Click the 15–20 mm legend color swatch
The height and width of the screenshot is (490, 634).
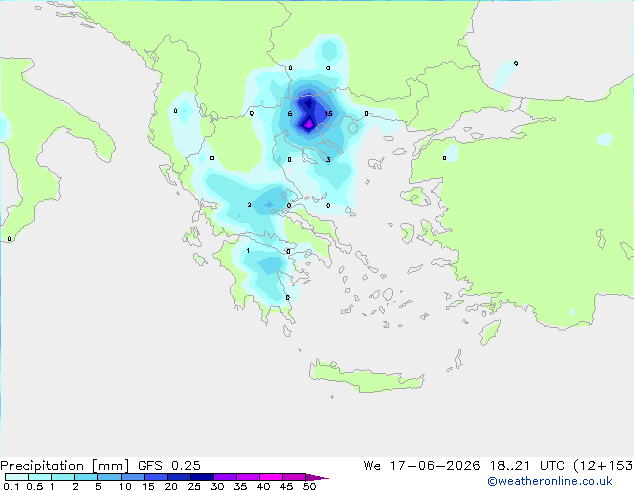156,477
